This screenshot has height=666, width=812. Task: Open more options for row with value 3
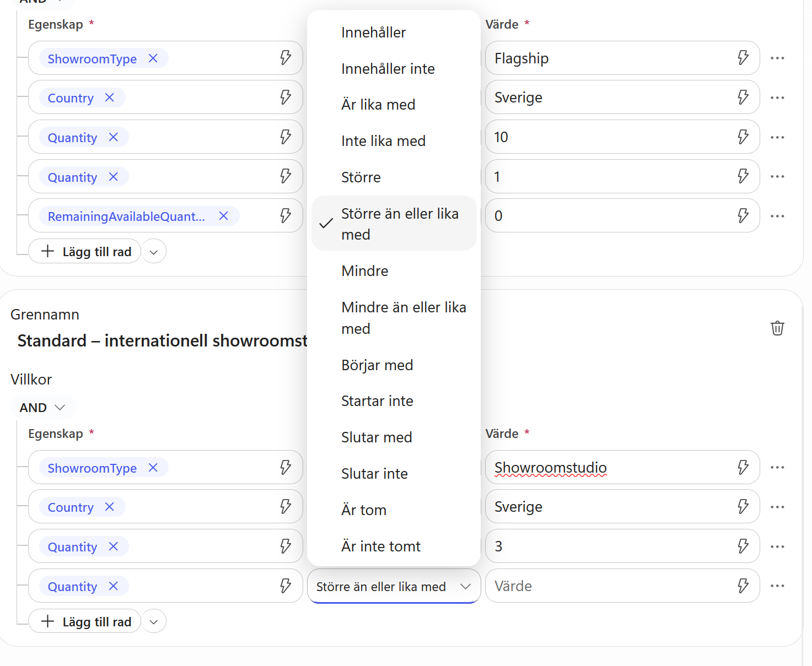[x=777, y=546]
